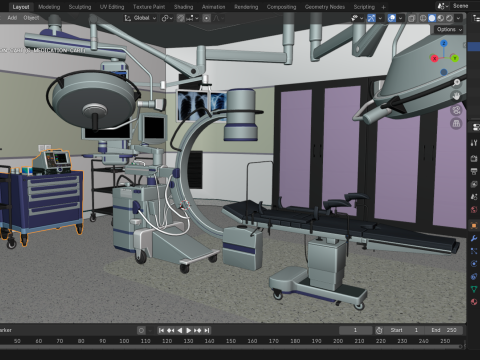Open overlays options dropdown arrow
The height and width of the screenshot is (360, 480).
click(x=400, y=18)
